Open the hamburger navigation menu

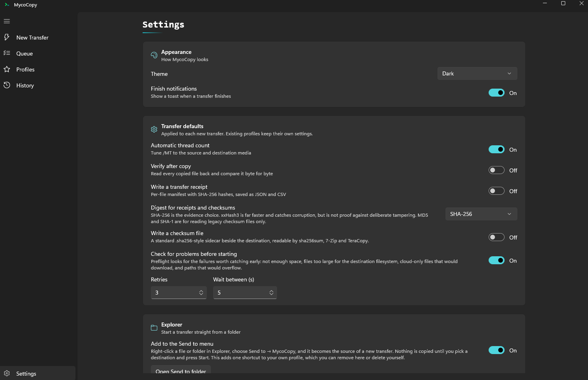[x=7, y=21]
